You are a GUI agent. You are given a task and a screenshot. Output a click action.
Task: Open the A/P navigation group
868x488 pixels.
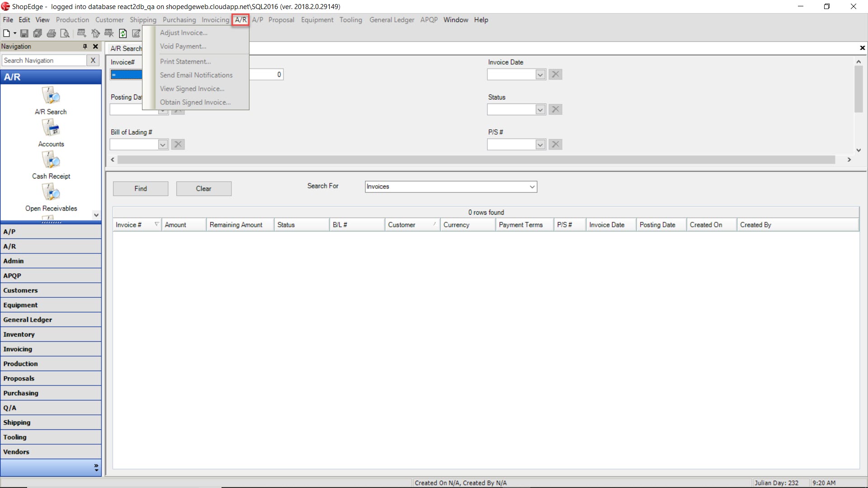51,231
